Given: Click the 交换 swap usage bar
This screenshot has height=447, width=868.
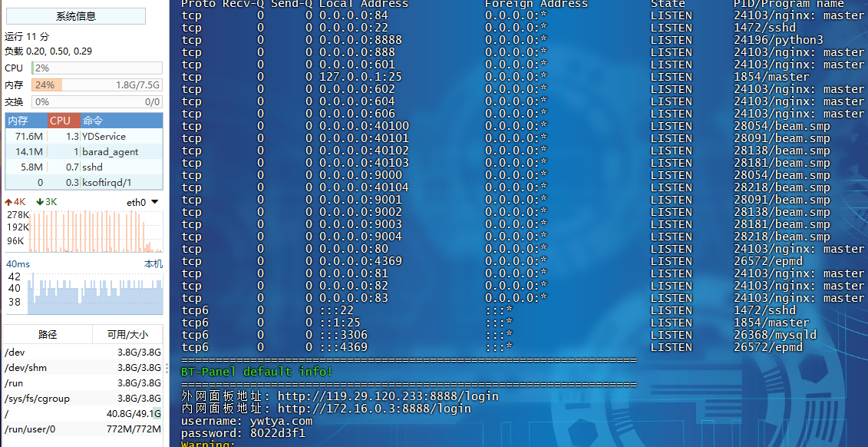Looking at the screenshot, I should tap(97, 102).
